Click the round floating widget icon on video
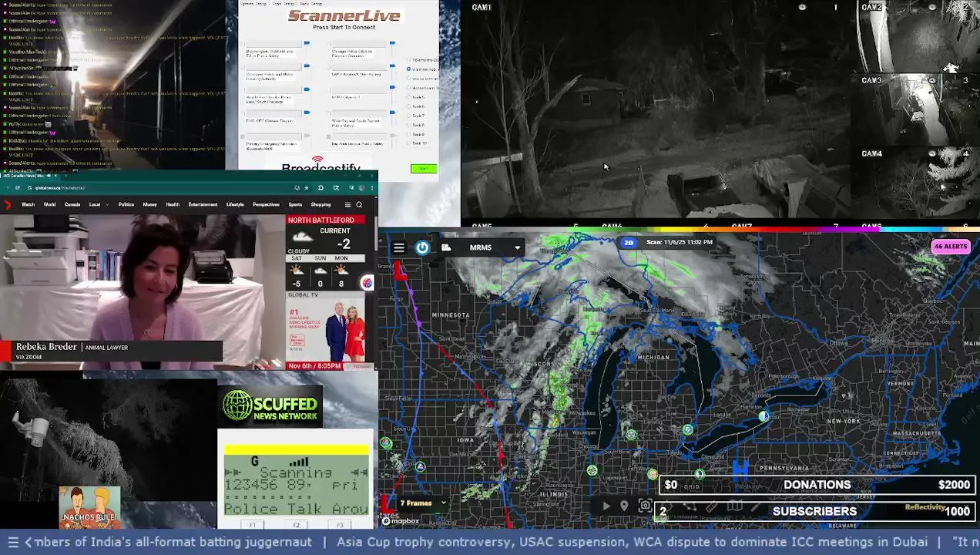This screenshot has width=980, height=555. 367,283
